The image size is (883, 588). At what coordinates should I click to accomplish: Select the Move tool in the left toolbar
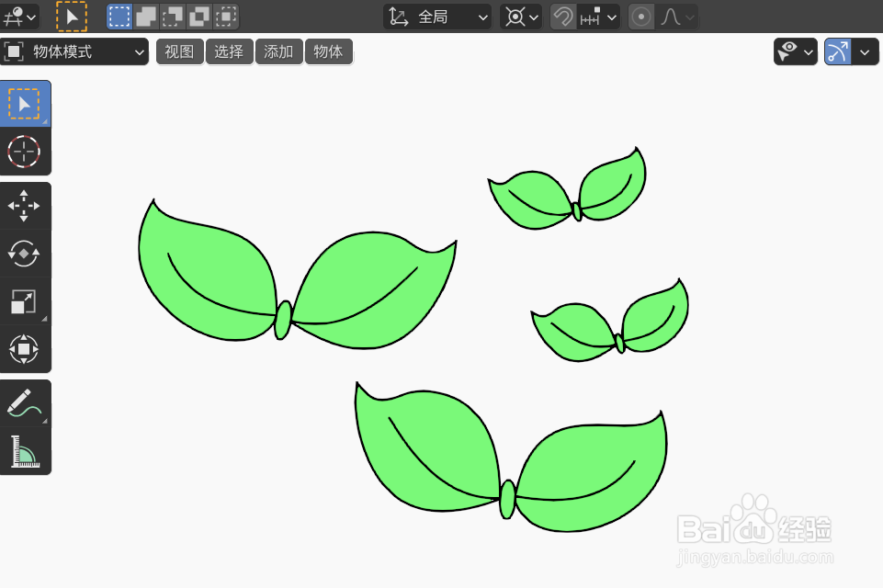26,205
